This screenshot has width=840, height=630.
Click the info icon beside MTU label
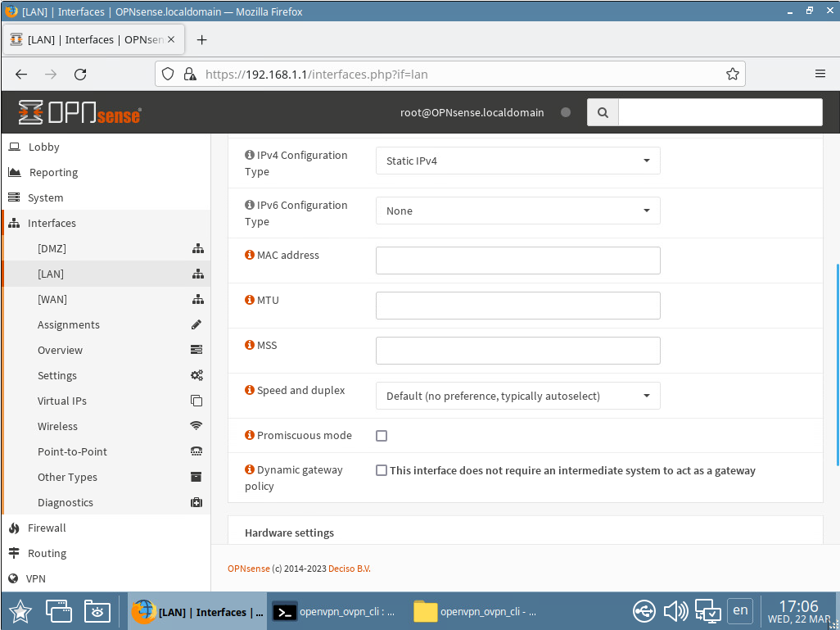(x=250, y=301)
